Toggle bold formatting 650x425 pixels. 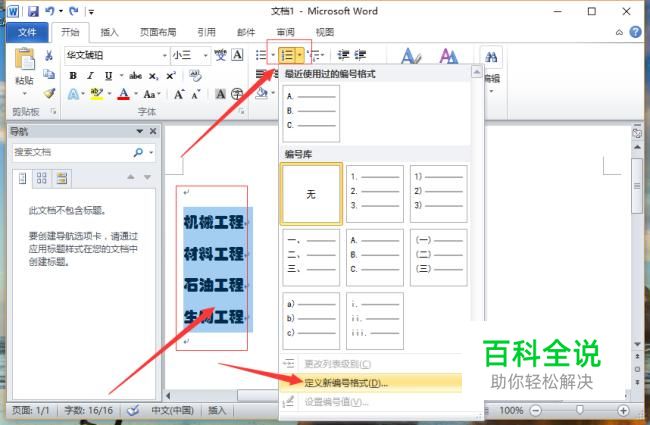pos(73,75)
